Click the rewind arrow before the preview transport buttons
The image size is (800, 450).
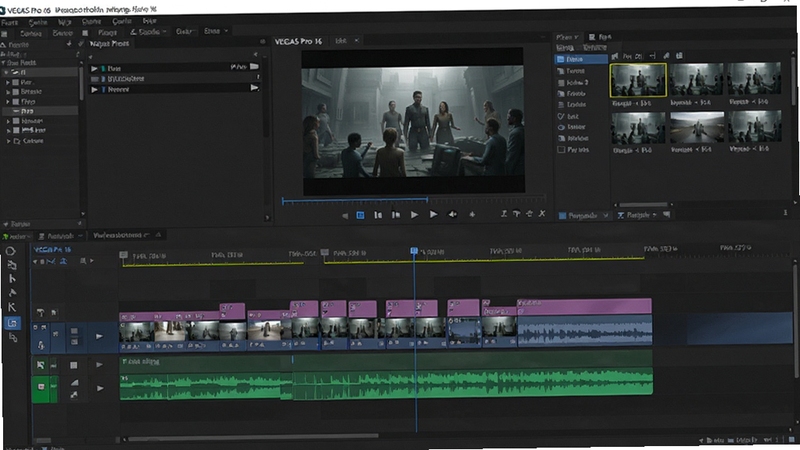pyautogui.click(x=345, y=216)
